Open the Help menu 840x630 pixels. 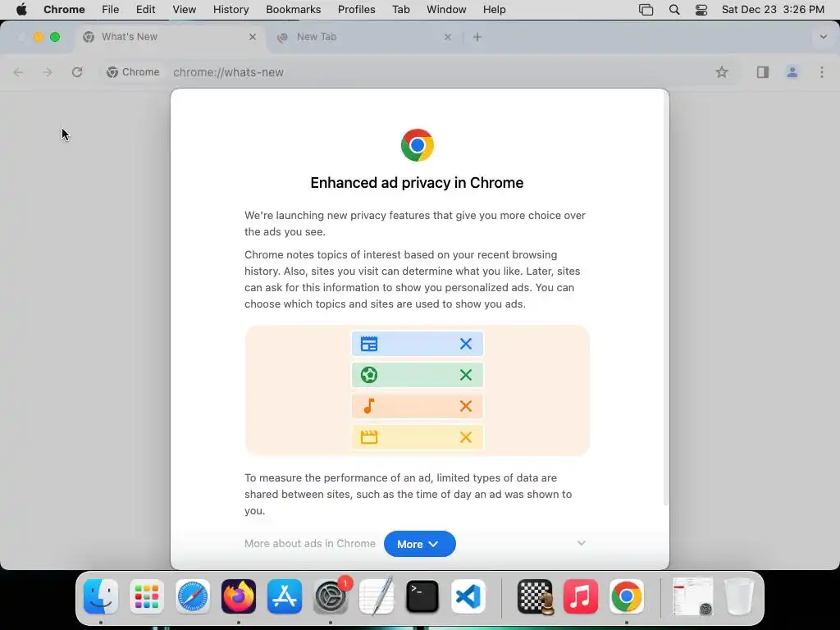(x=494, y=10)
